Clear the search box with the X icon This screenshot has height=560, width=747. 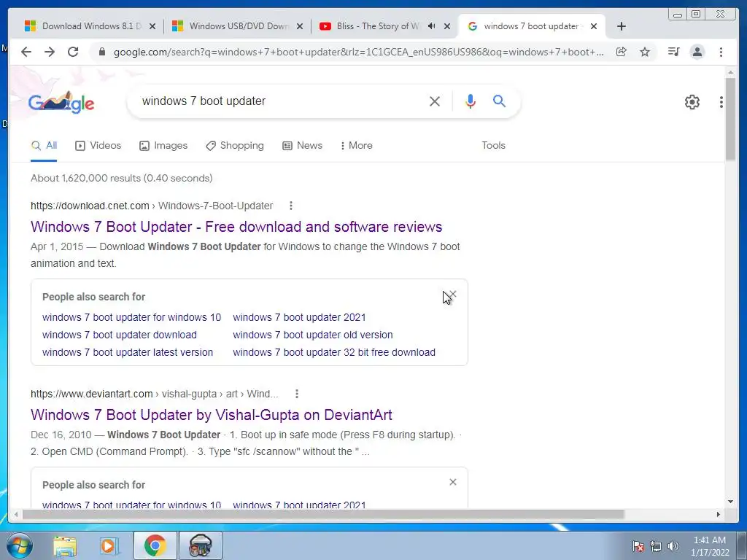(435, 101)
